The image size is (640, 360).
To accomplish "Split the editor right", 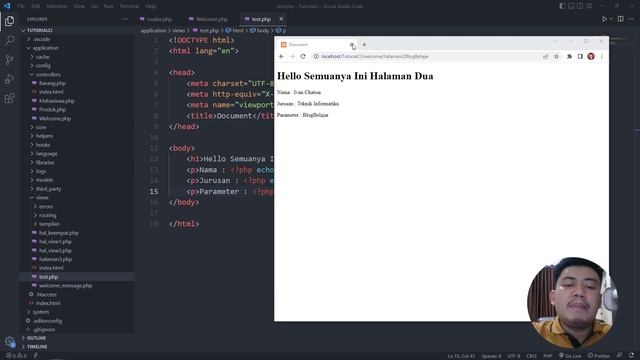I will point(620,19).
